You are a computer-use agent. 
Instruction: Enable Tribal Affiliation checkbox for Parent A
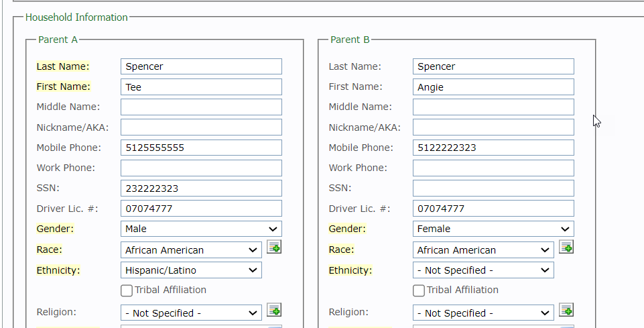point(127,290)
